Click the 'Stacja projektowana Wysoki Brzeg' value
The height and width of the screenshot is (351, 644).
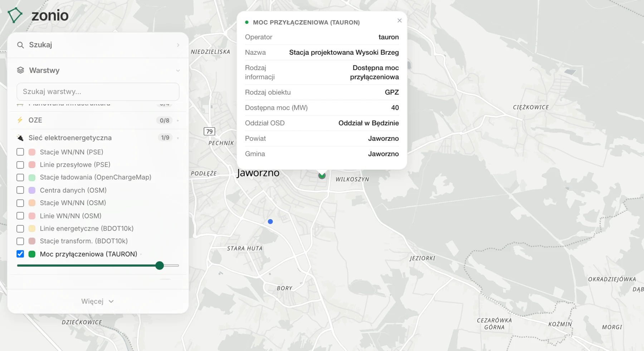(344, 53)
